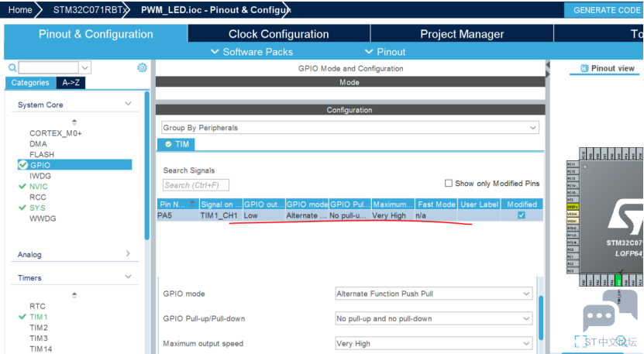Click the Very High speed cell in PA5 row

pyautogui.click(x=393, y=215)
